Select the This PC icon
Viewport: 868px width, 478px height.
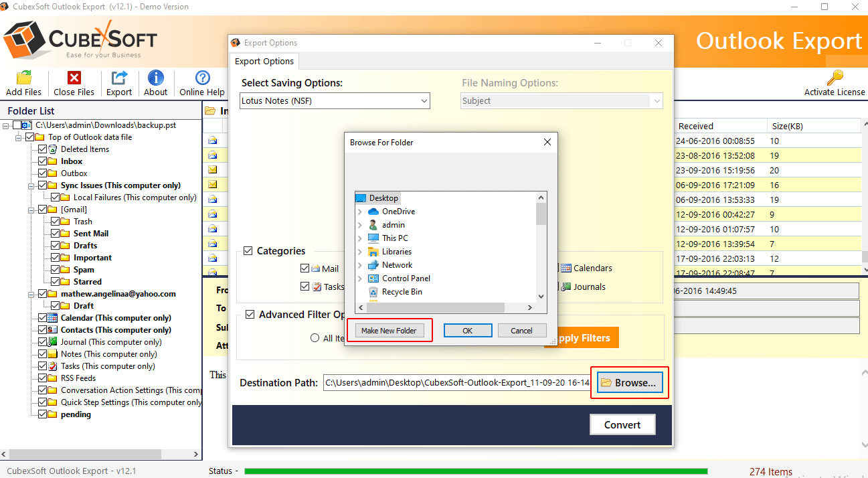[373, 238]
